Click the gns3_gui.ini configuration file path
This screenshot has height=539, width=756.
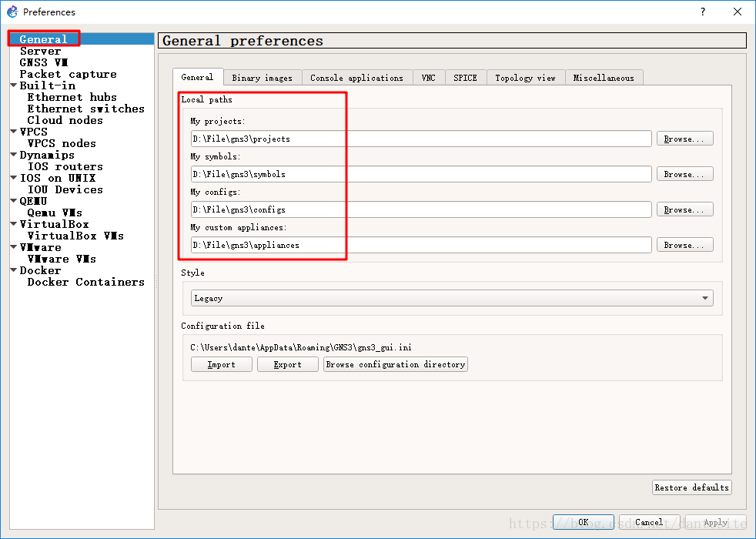point(301,347)
